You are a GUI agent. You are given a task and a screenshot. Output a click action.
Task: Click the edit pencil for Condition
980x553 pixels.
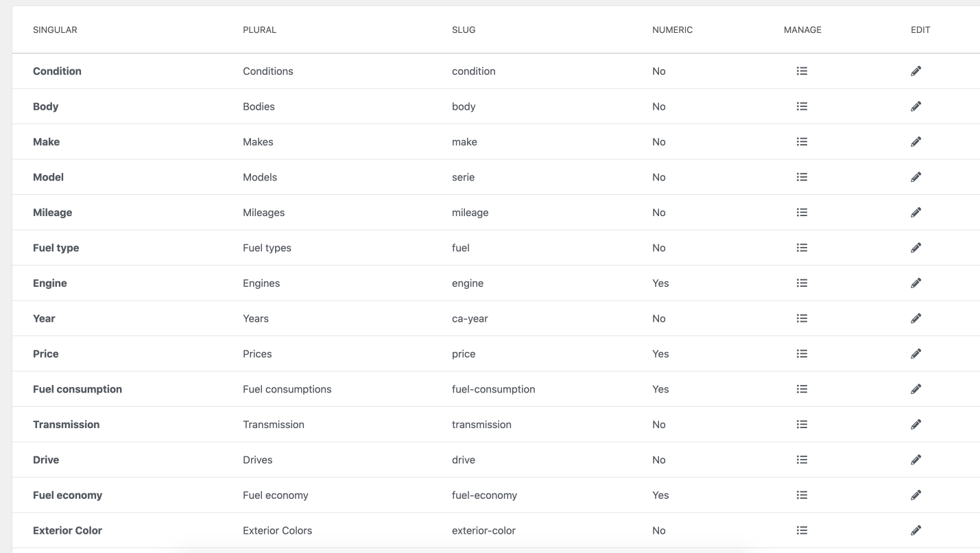pos(916,71)
